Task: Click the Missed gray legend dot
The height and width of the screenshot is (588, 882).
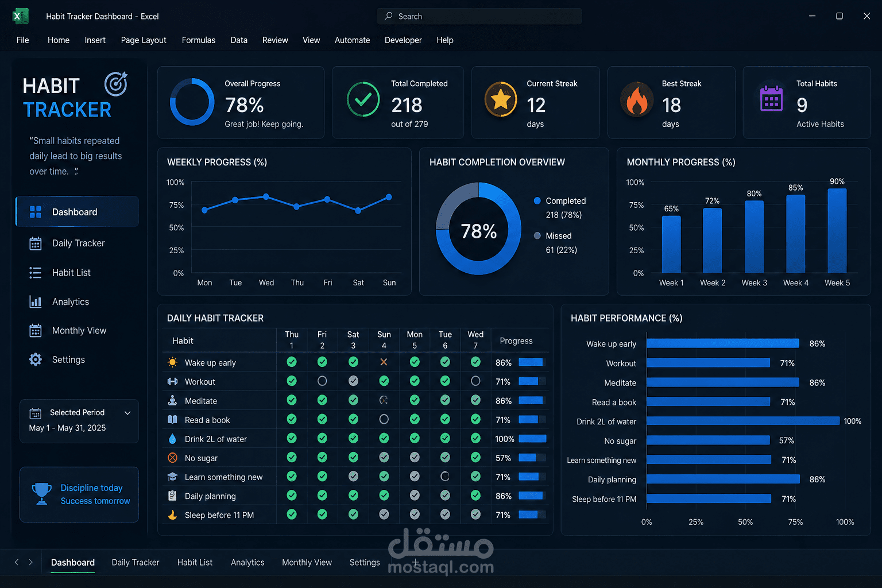Action: click(x=537, y=235)
